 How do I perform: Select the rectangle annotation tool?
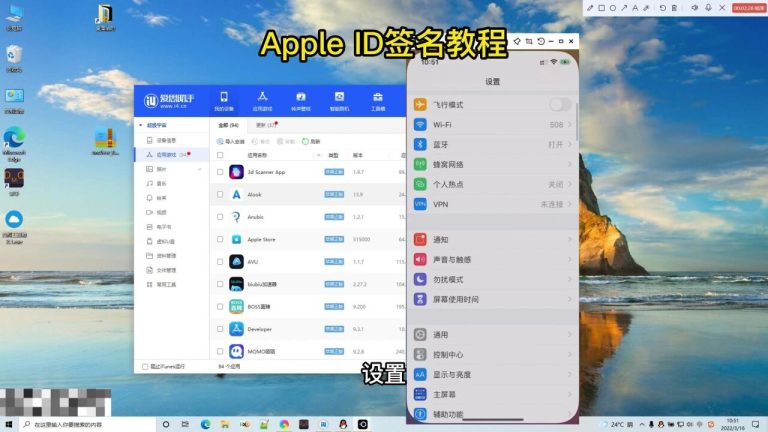tap(601, 8)
